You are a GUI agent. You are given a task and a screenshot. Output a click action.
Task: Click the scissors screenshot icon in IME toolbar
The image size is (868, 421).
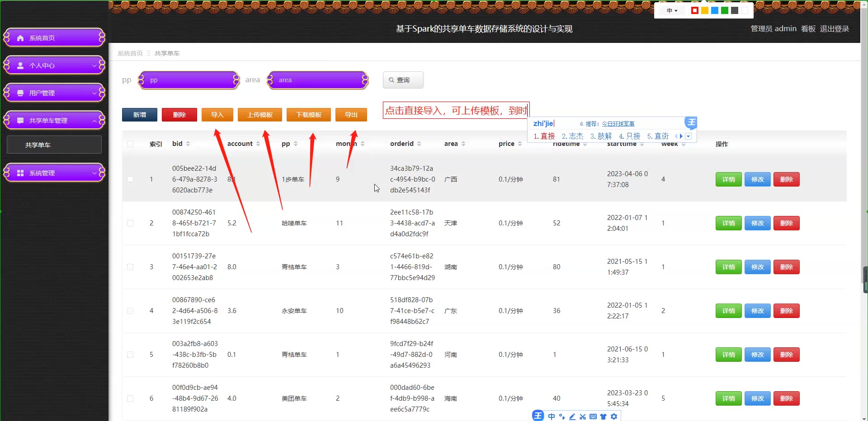coord(582,416)
